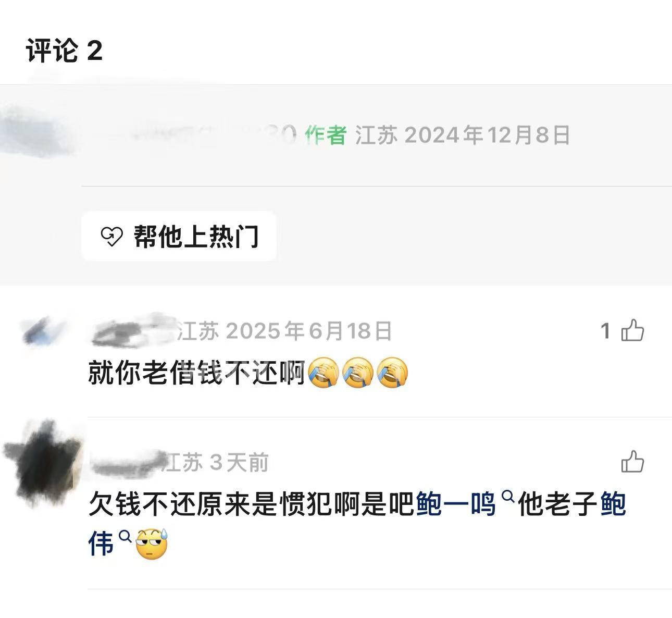Tap the heart icon in 帮他上热门

[110, 237]
